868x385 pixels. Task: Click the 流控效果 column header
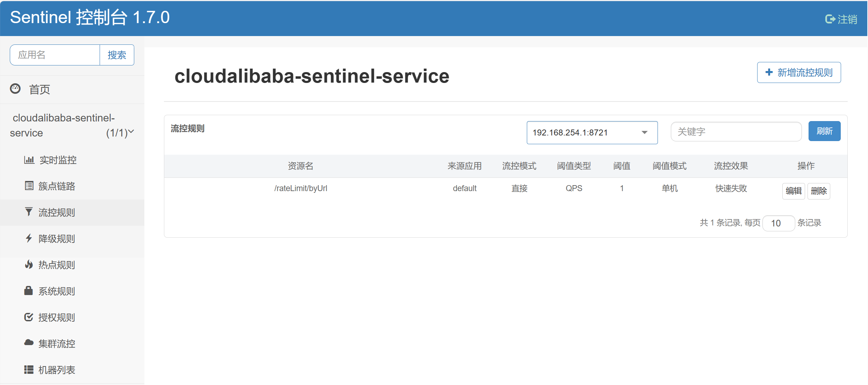(731, 166)
